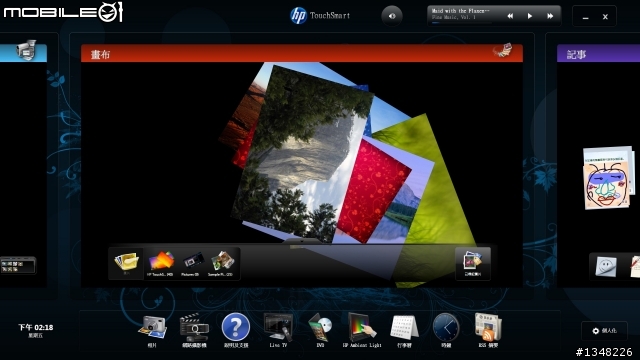
Task: Skip to the next music track
Action: (550, 16)
